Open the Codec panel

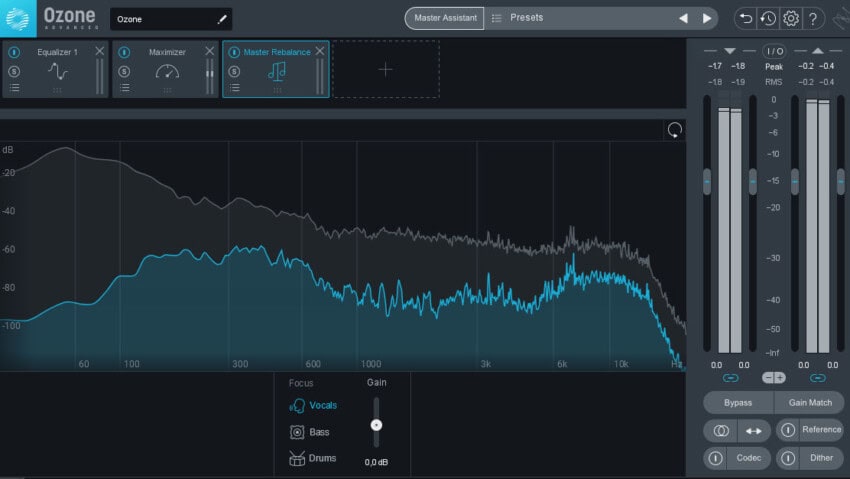[x=749, y=458]
